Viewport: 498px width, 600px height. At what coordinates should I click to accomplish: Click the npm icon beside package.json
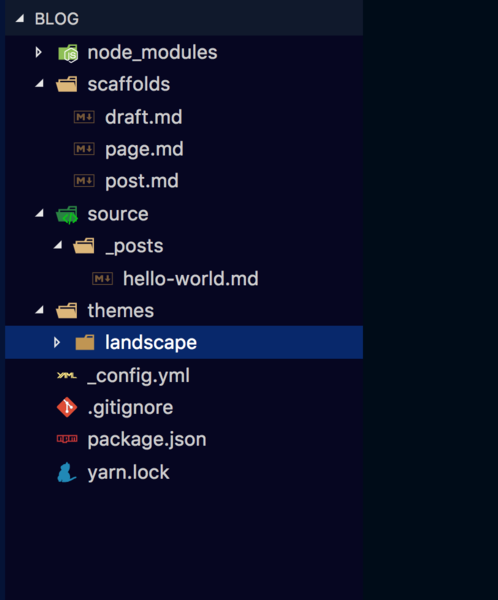click(67, 439)
